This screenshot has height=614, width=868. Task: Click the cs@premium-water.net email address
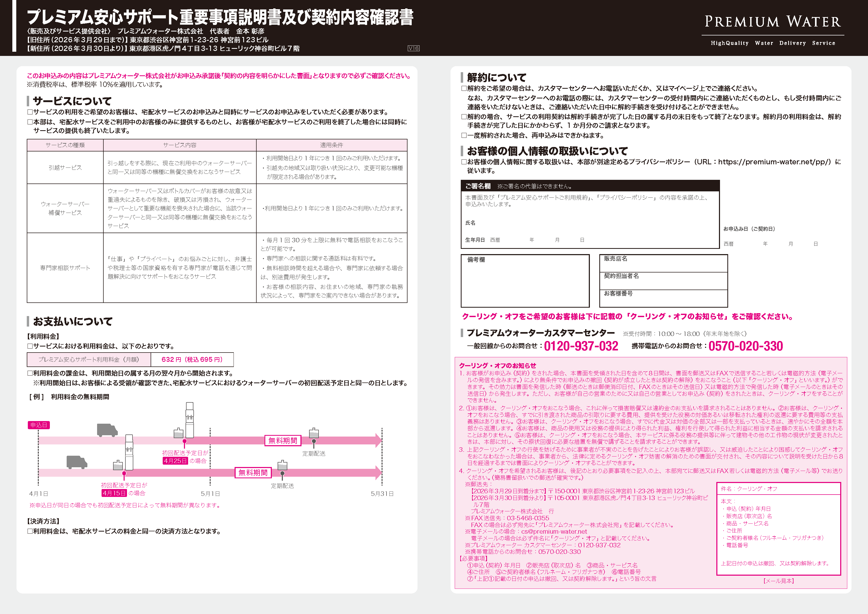point(554,532)
